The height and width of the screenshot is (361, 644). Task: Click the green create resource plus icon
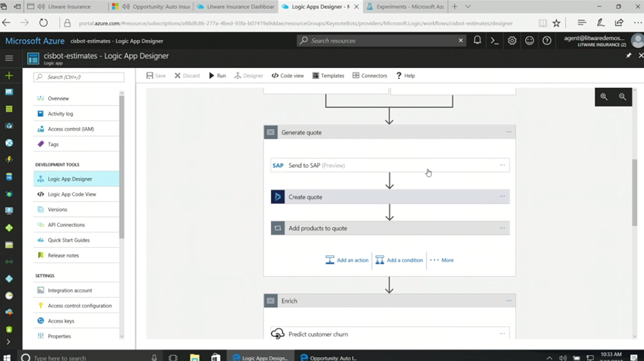[9, 76]
